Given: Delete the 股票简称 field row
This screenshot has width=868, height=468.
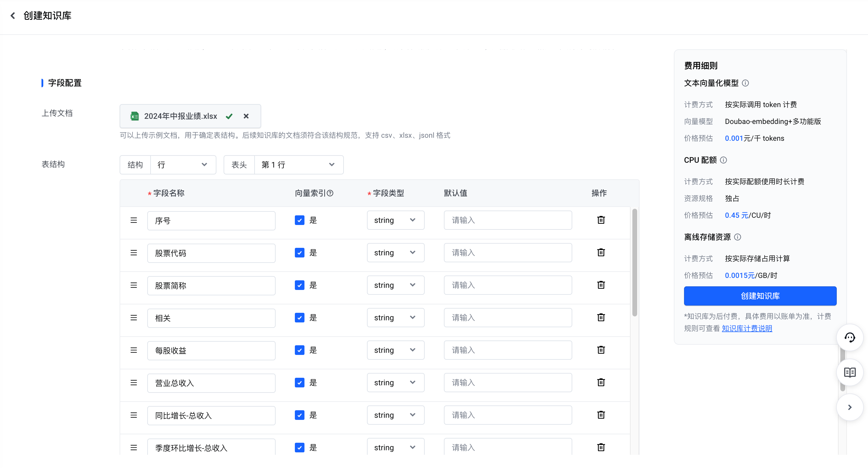Looking at the screenshot, I should (601, 285).
